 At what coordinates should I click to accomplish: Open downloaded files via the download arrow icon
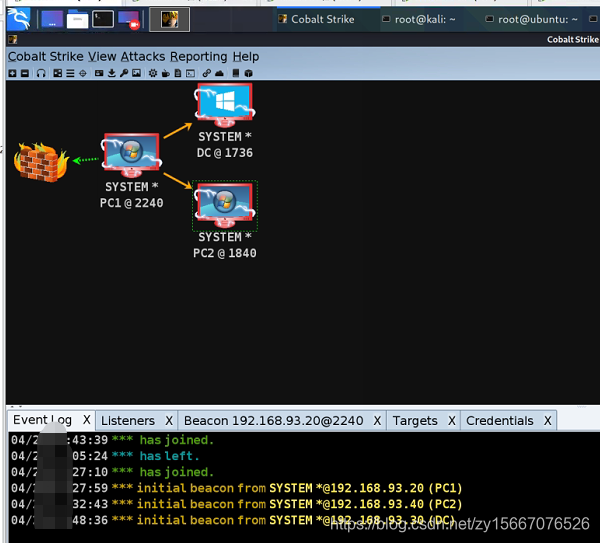coord(112,73)
